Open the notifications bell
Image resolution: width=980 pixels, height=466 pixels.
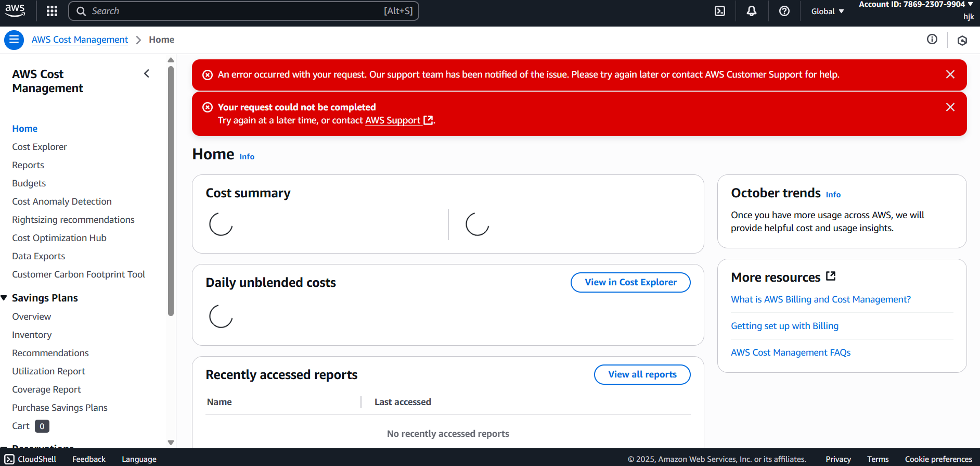(x=752, y=11)
